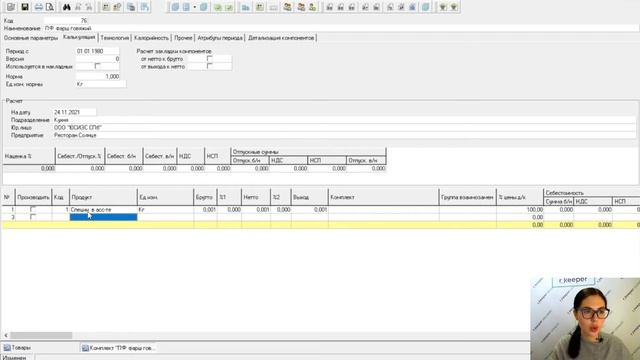Go to the 'Калорийность' tab

151,38
